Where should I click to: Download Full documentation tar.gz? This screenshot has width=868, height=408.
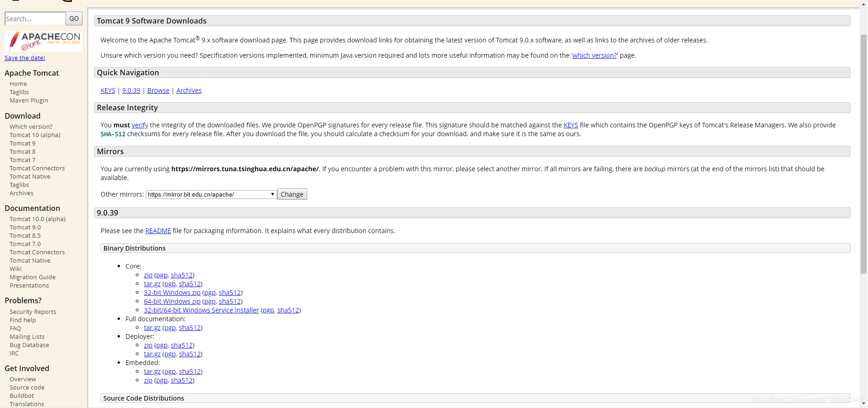[152, 328]
